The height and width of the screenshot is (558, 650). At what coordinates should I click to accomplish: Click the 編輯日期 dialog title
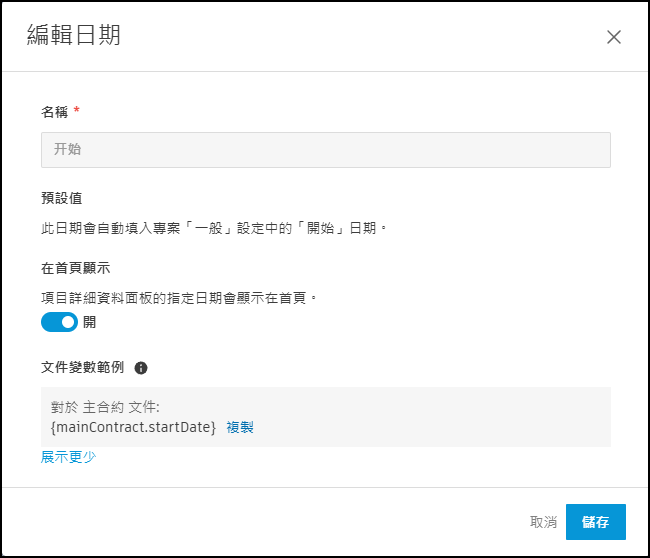pos(73,36)
